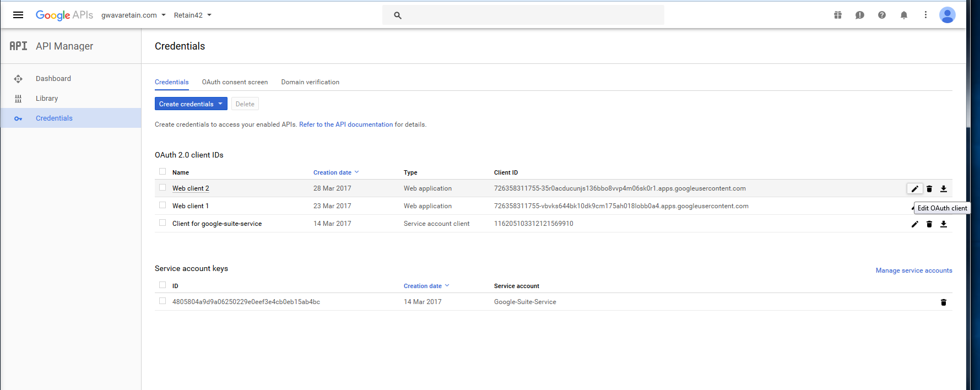Select the service account key checkbox

[x=163, y=301]
